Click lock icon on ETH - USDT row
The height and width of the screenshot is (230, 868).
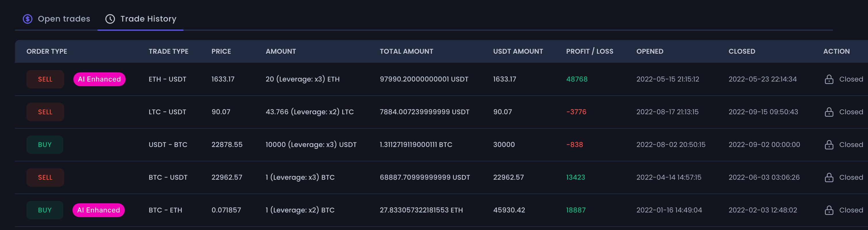click(829, 79)
